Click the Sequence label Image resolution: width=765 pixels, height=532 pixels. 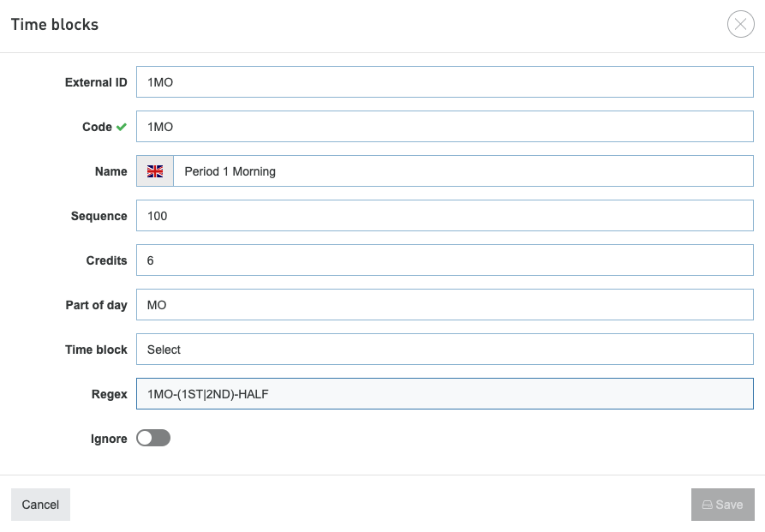point(99,216)
